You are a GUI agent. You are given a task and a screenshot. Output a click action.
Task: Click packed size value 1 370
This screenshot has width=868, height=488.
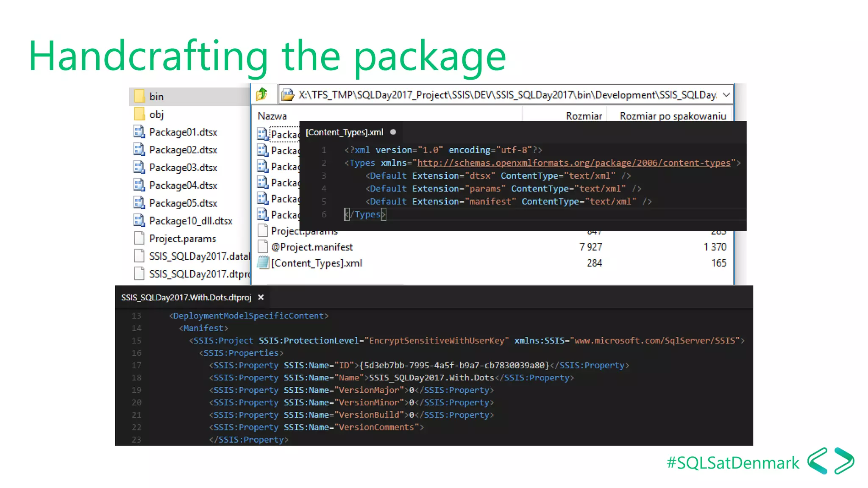[x=715, y=247]
